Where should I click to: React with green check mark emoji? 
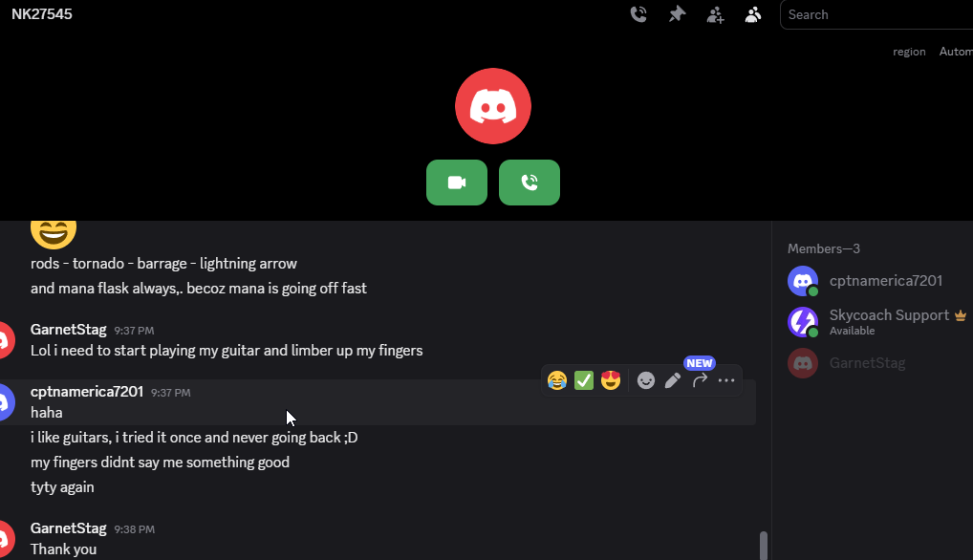tap(584, 380)
